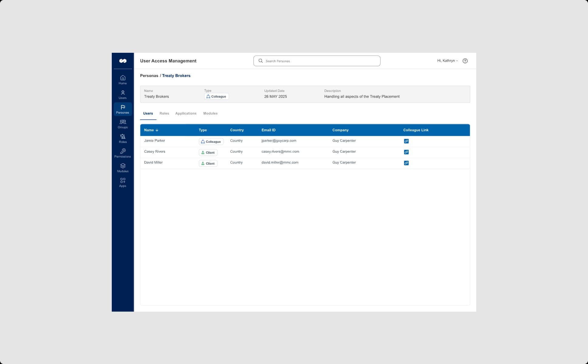Click the Colleague Link column header
This screenshot has width=588, height=364.
click(x=416, y=130)
